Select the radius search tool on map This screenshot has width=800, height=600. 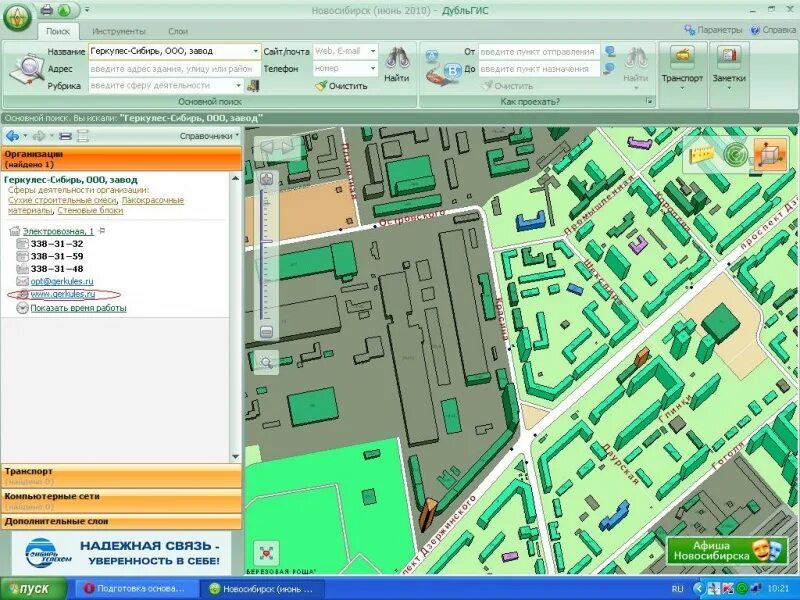pyautogui.click(x=735, y=155)
